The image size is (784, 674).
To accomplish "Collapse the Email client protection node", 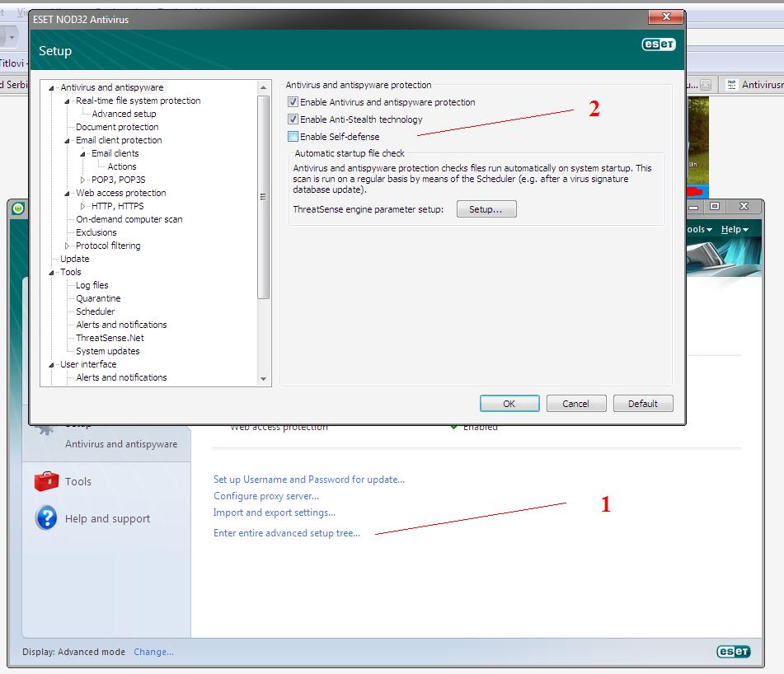I will (67, 140).
